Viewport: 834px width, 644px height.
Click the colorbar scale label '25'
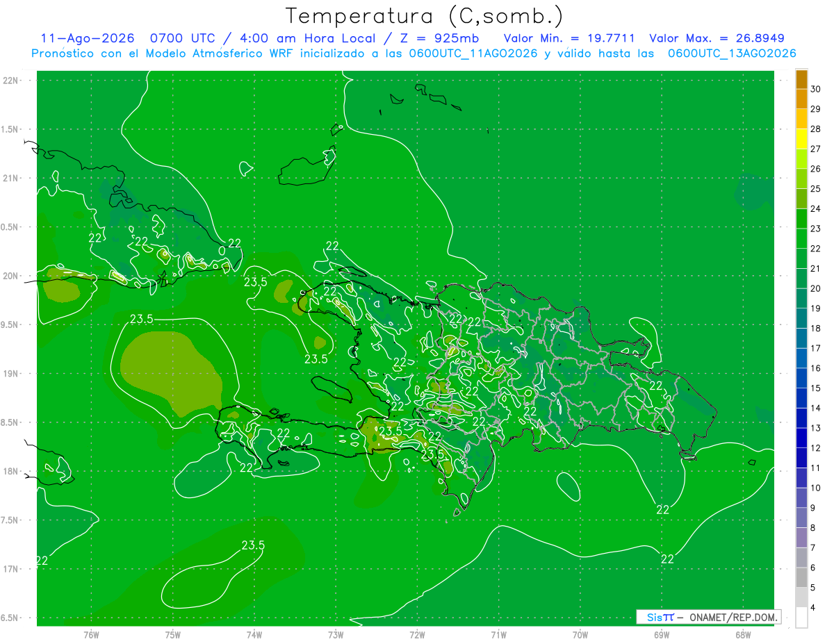pos(816,189)
